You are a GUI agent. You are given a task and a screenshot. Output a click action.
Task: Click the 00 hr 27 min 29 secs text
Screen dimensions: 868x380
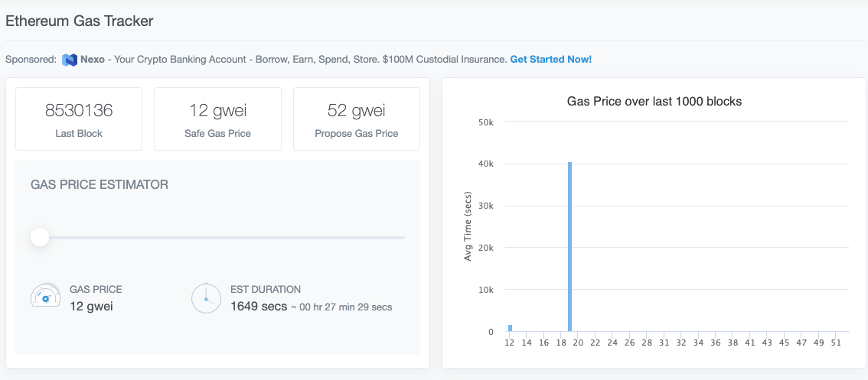point(347,307)
